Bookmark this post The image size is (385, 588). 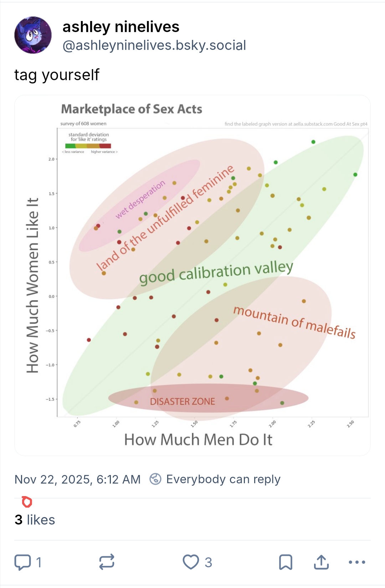click(x=286, y=562)
